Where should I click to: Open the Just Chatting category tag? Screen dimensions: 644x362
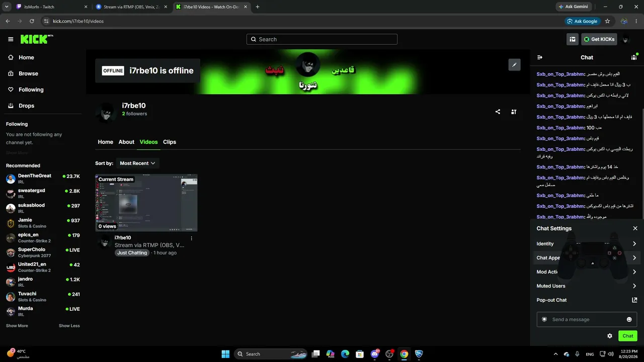click(x=132, y=253)
